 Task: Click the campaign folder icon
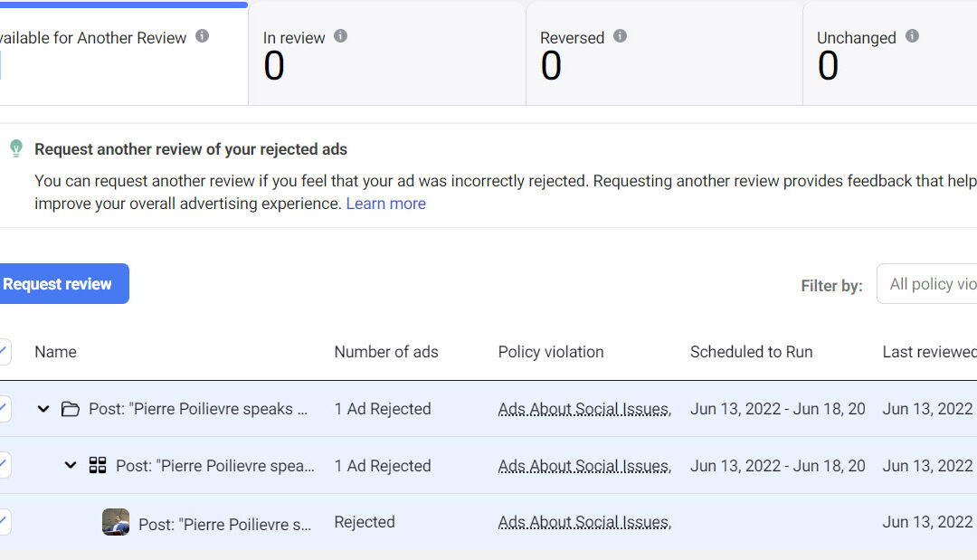point(70,409)
